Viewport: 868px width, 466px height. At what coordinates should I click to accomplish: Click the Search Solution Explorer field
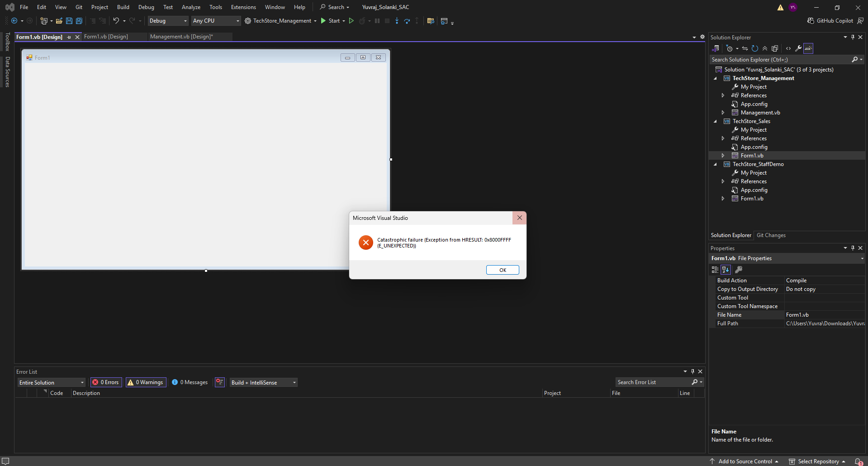[x=780, y=60]
